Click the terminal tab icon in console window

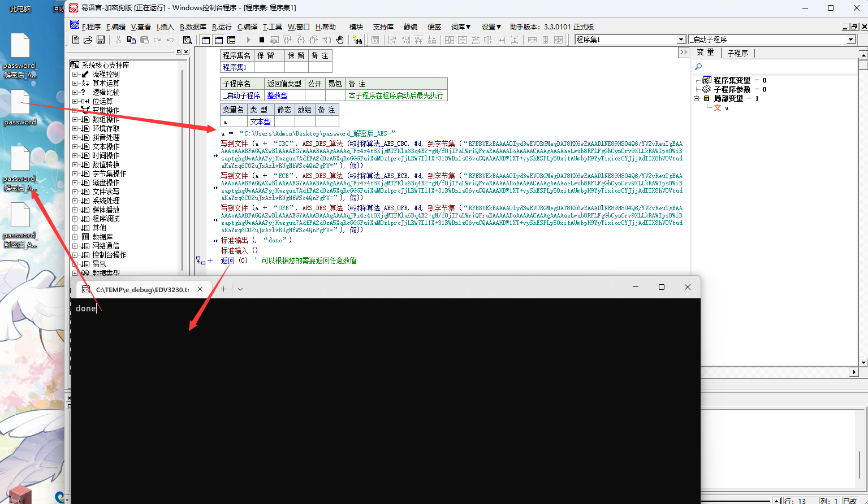pos(86,289)
